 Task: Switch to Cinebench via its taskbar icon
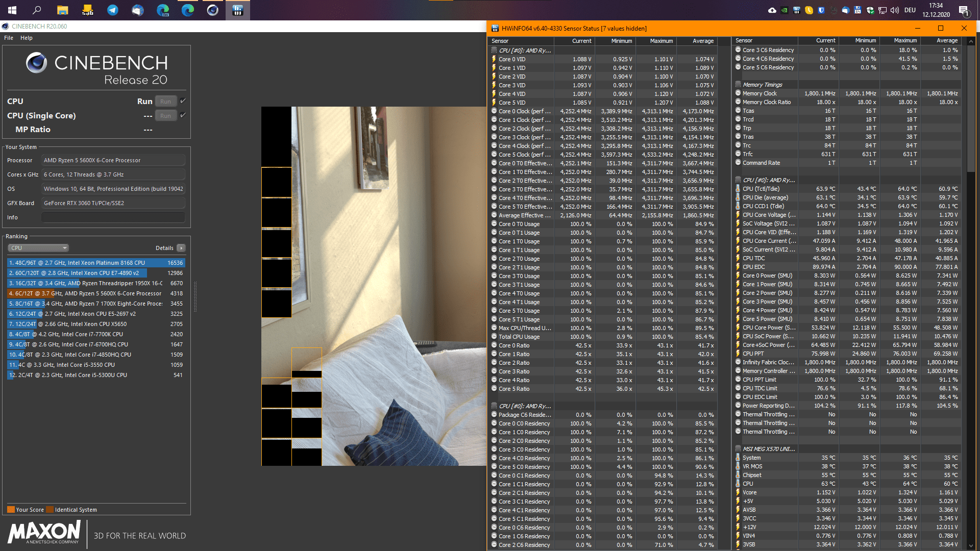click(x=212, y=10)
